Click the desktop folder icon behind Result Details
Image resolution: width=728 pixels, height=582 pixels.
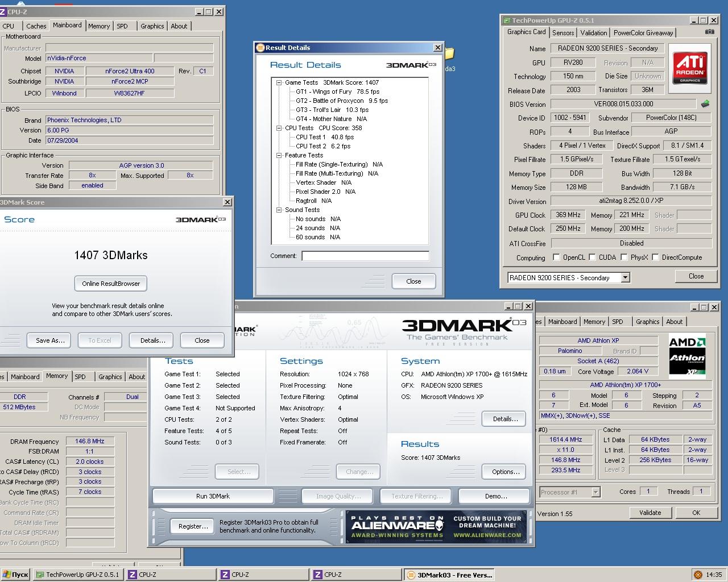[x=449, y=55]
